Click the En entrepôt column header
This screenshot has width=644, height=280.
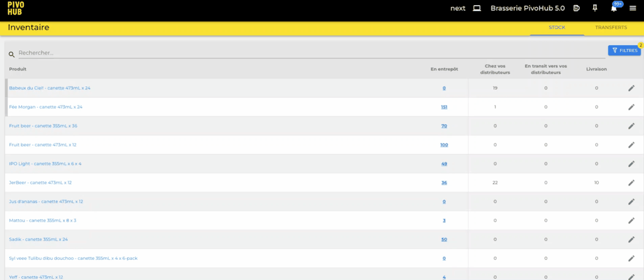(444, 69)
